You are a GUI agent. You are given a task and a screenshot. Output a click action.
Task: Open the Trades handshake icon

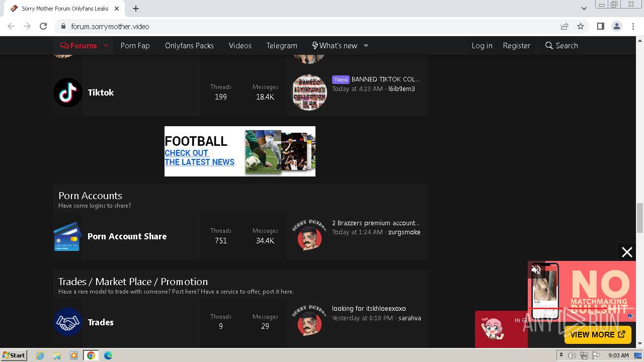click(68, 322)
